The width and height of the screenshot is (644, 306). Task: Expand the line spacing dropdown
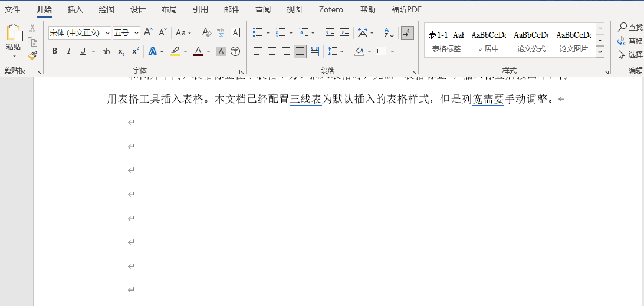pos(341,51)
